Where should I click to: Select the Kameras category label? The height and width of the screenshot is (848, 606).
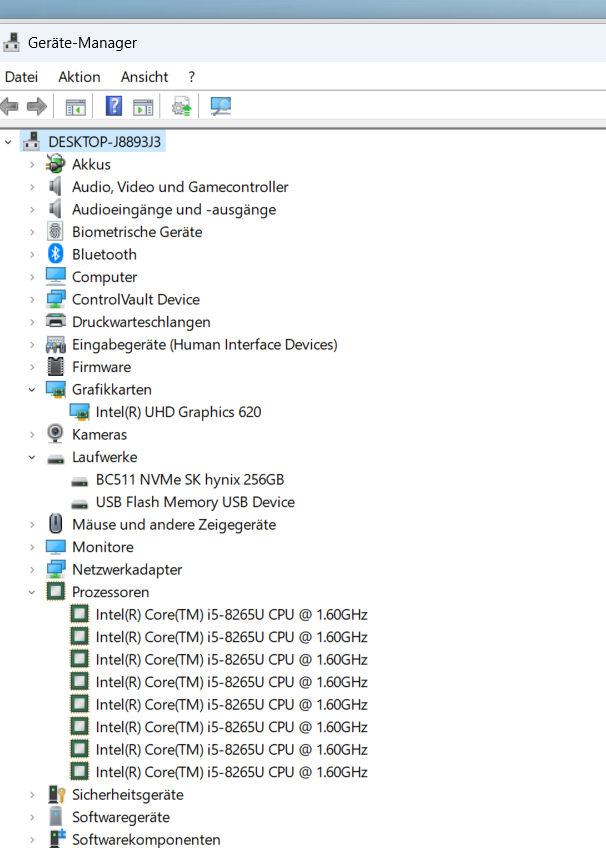tap(99, 435)
